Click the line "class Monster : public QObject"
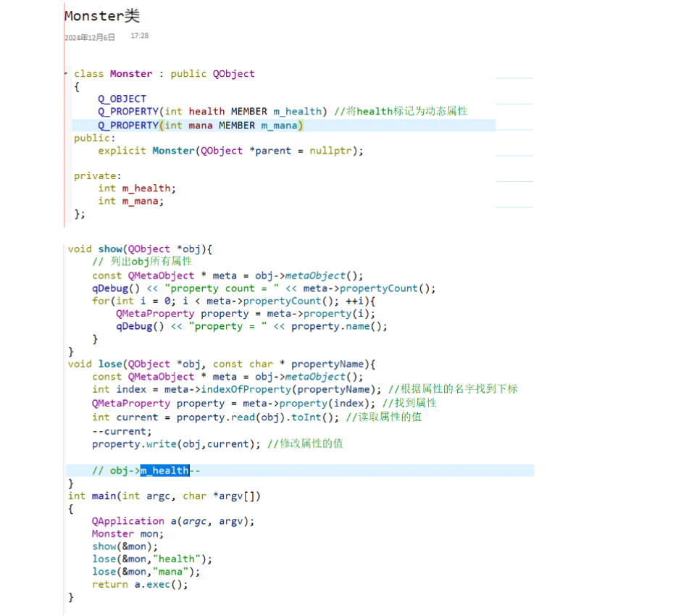681x616 pixels. coord(164,73)
